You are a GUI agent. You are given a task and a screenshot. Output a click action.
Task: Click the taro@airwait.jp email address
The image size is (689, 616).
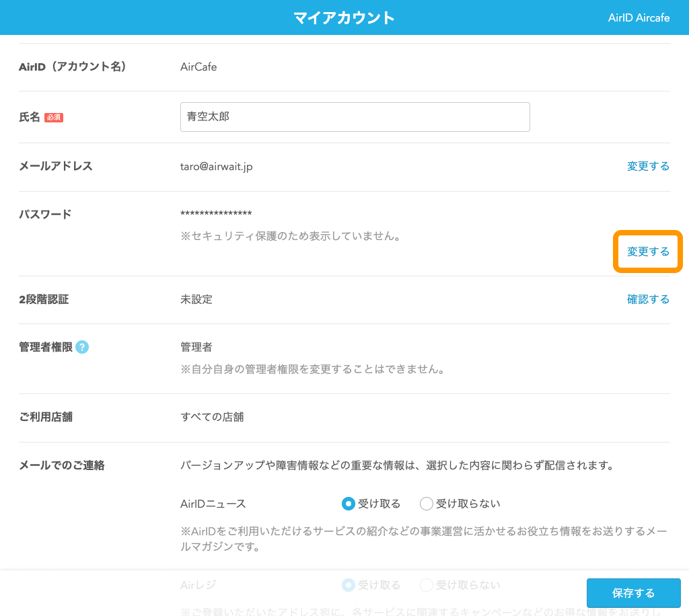[217, 166]
